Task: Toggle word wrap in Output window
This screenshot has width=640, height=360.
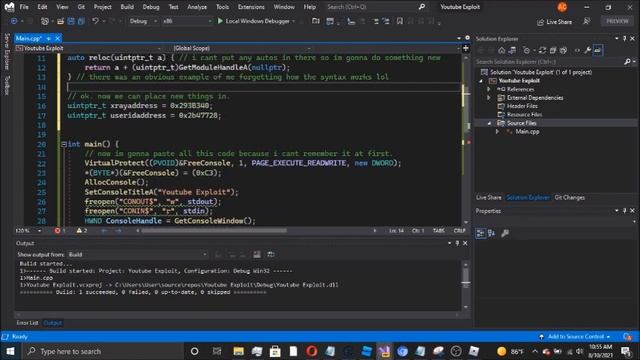Action: click(271, 254)
